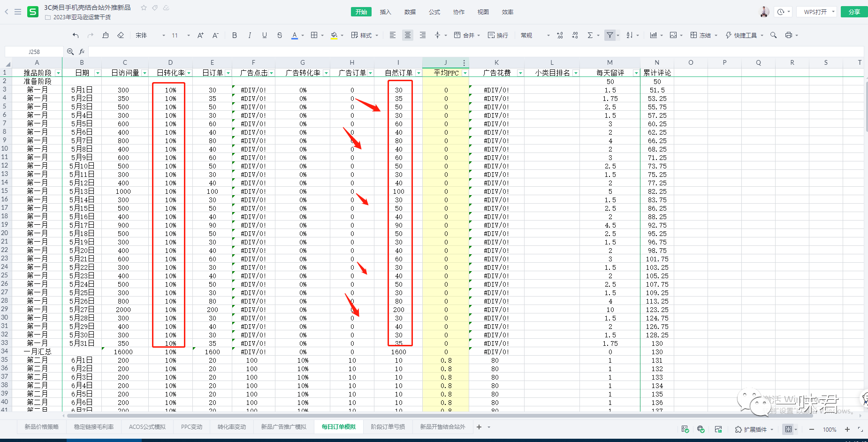
Task: Decrease font size with the A- icon
Action: 215,35
